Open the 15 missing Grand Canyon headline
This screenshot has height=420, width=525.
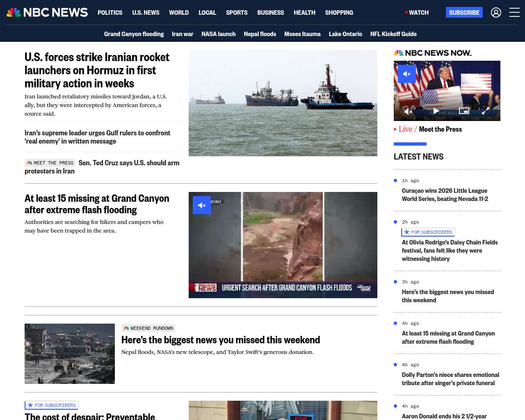97,204
